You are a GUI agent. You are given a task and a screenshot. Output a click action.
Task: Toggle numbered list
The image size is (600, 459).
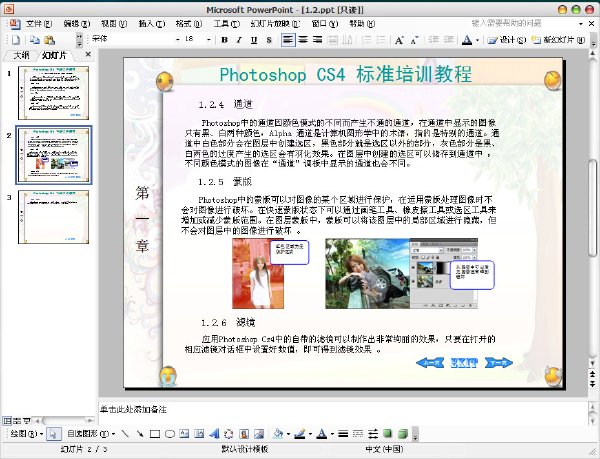366,40
